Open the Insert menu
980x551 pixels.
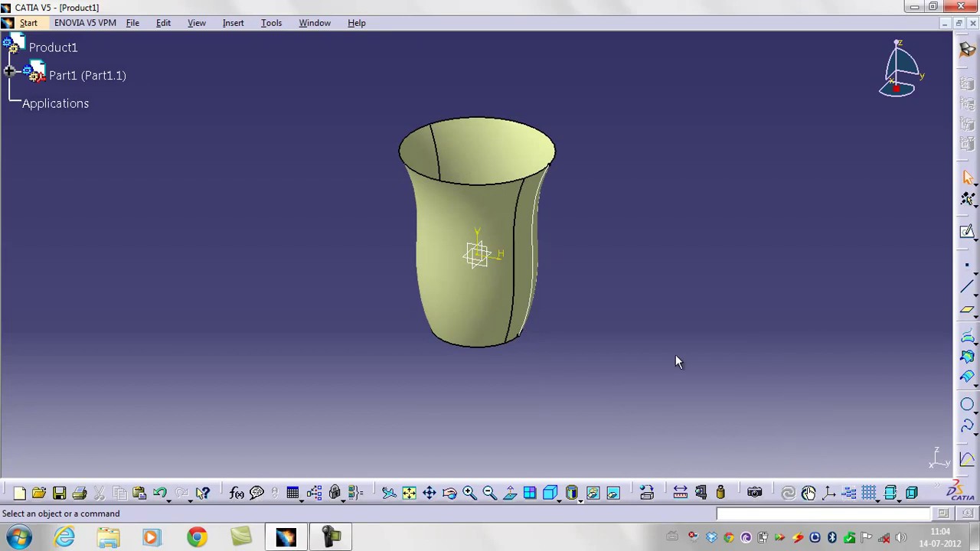[x=233, y=23]
